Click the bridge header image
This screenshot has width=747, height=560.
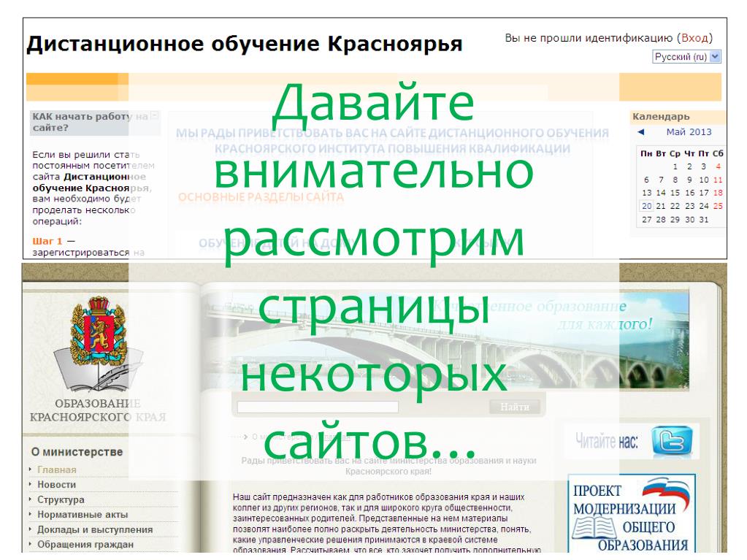pyautogui.click(x=445, y=340)
